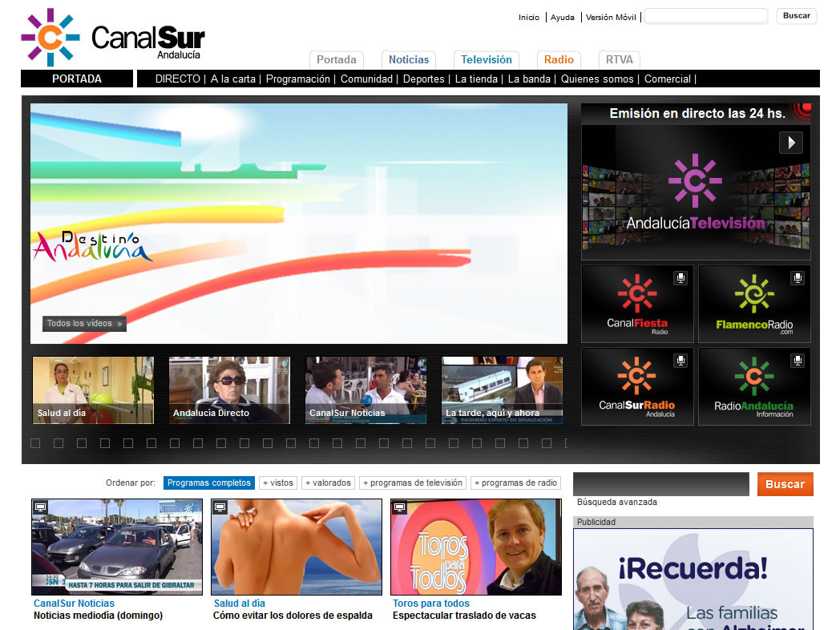
Task: Open La tarde, aquí y ahora thumbnail
Action: point(502,390)
